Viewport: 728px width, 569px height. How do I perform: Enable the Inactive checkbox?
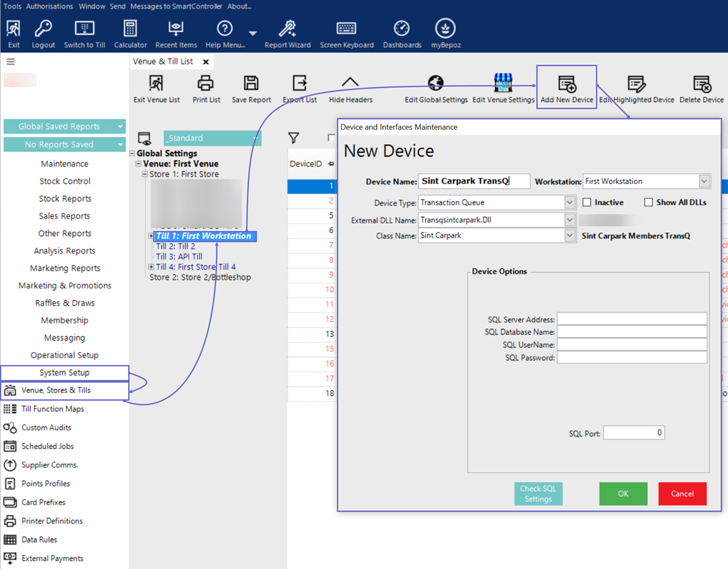[x=587, y=202]
